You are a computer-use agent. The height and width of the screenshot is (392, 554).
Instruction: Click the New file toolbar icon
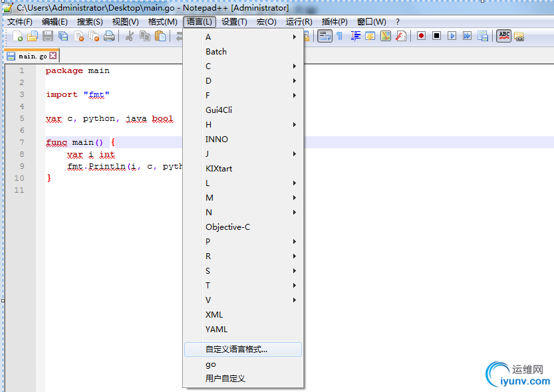click(x=18, y=36)
